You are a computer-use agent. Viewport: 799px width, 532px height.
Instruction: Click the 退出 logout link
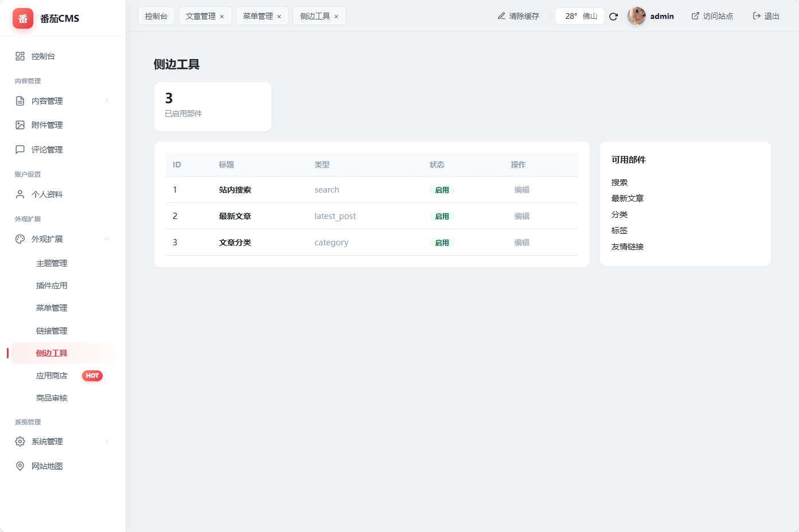[766, 16]
